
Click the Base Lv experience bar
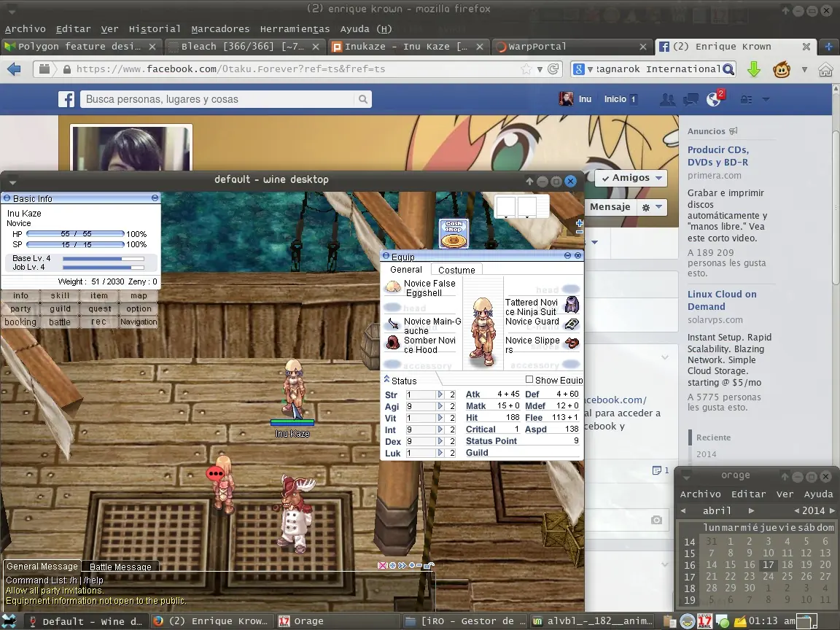104,259
